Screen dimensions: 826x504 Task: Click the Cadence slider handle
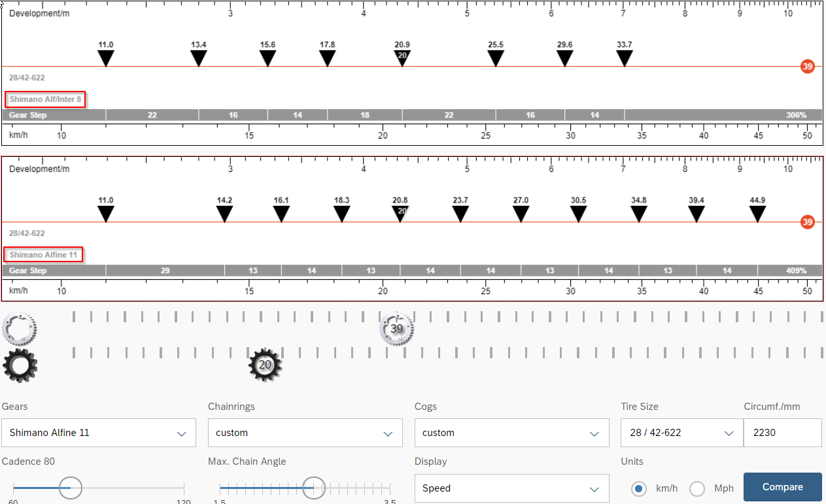point(71,488)
